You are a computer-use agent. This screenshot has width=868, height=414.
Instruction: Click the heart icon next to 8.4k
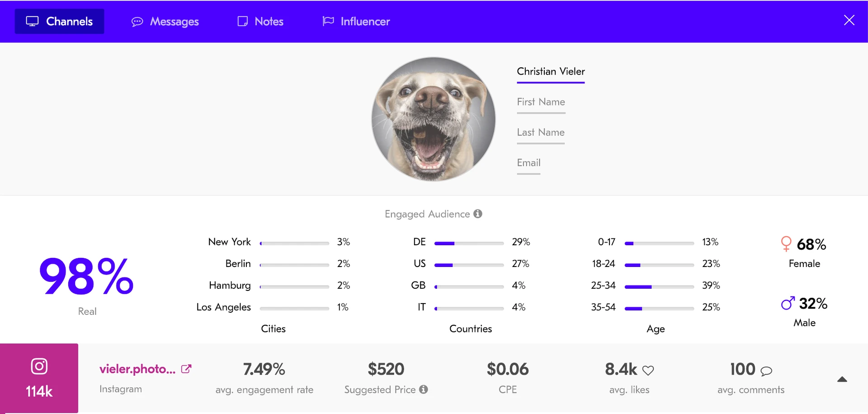point(648,371)
